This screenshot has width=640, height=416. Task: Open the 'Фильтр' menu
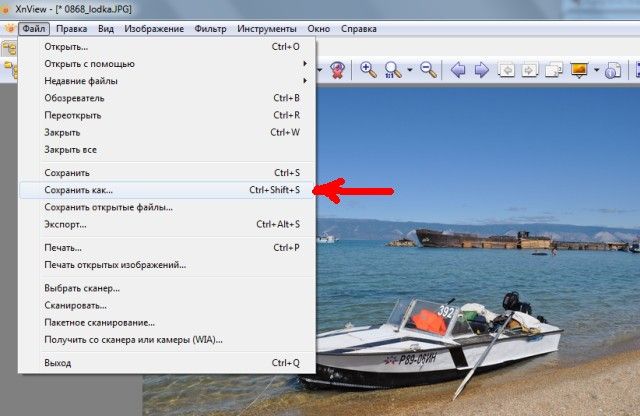click(210, 28)
